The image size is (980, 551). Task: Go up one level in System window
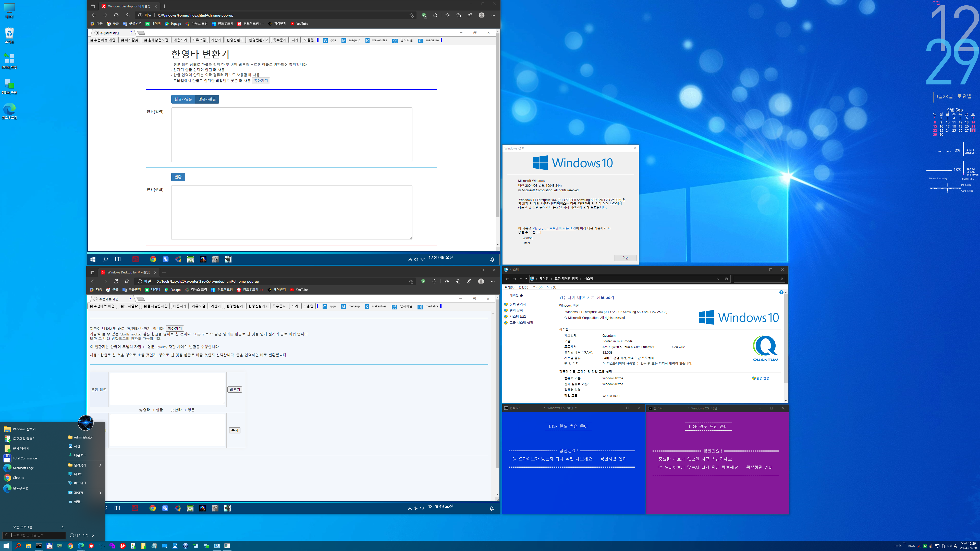coord(526,279)
